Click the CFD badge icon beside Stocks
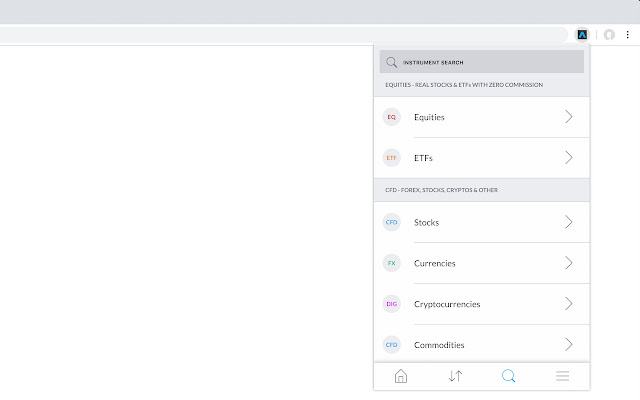 point(392,222)
